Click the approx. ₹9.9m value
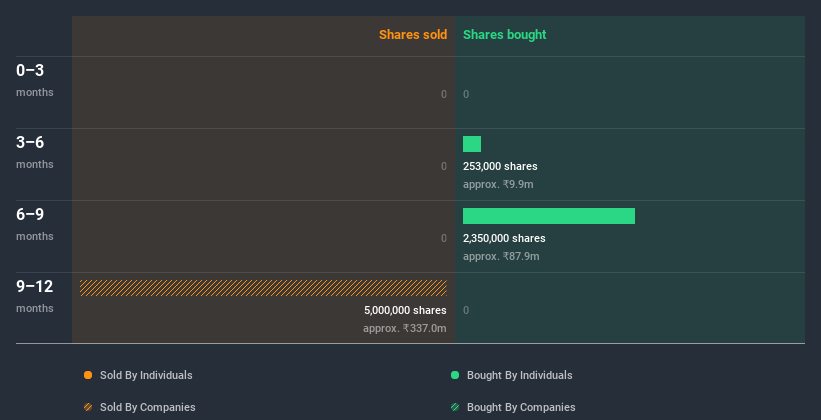821x420 pixels. click(x=498, y=184)
